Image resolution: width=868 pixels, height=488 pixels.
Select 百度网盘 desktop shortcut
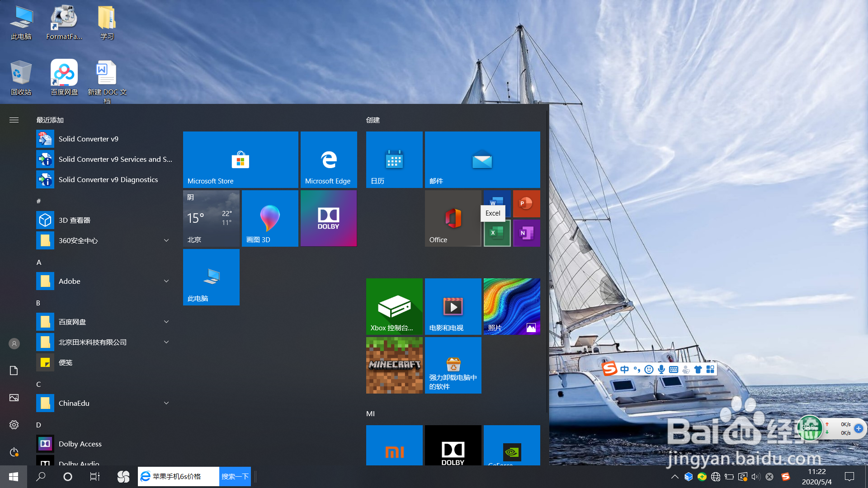pos(64,78)
